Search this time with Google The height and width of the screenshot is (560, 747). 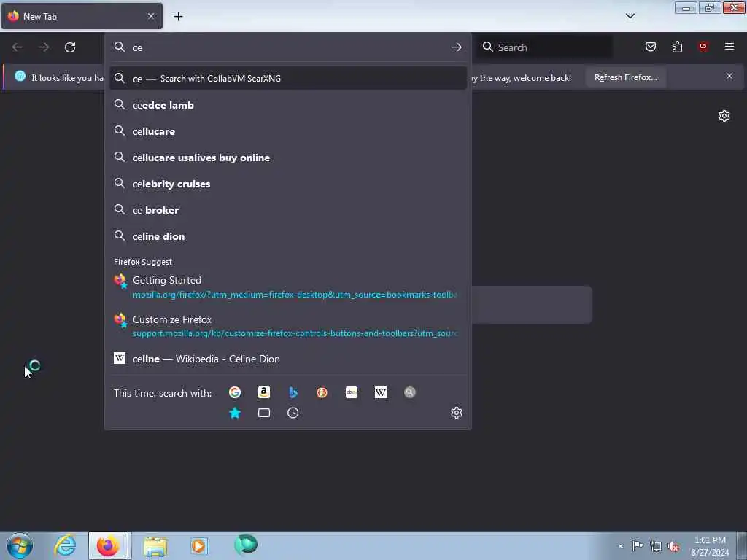tap(234, 392)
